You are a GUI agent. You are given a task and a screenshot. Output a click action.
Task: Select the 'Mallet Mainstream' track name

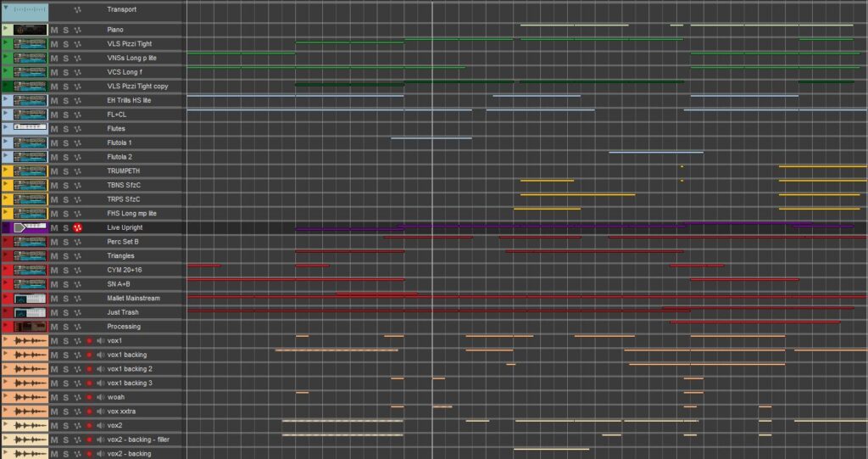133,299
